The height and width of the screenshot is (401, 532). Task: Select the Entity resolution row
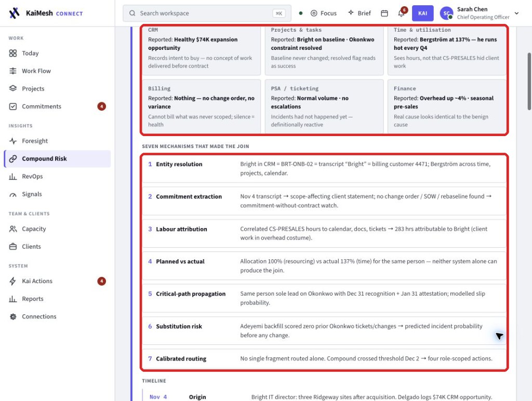[324, 169]
